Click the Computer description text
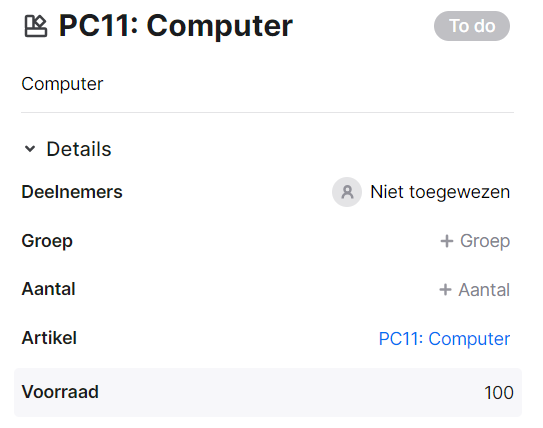The width and height of the screenshot is (543, 428). tap(62, 84)
